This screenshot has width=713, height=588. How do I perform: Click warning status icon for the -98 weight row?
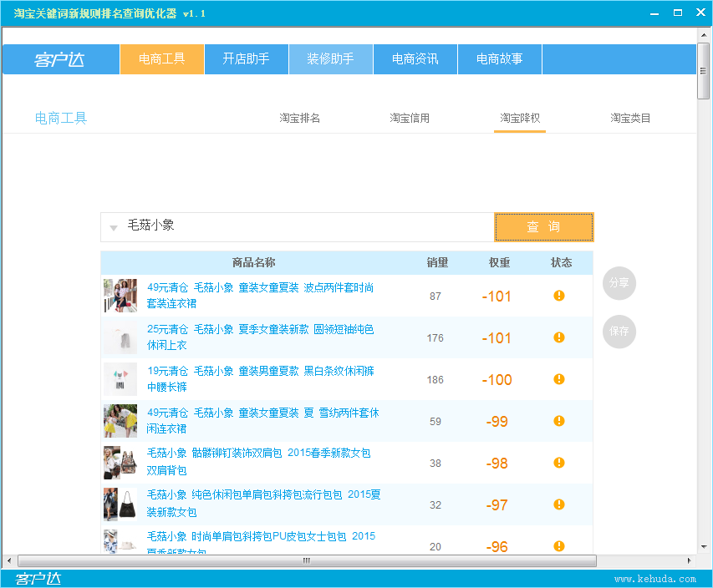pos(559,463)
